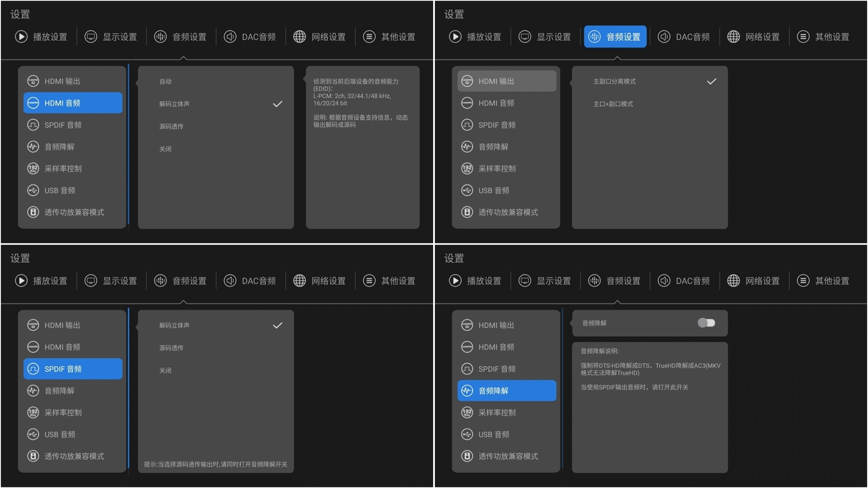Click USB 音频 icon in top-right panel
The width and height of the screenshot is (868, 488).
(x=467, y=190)
